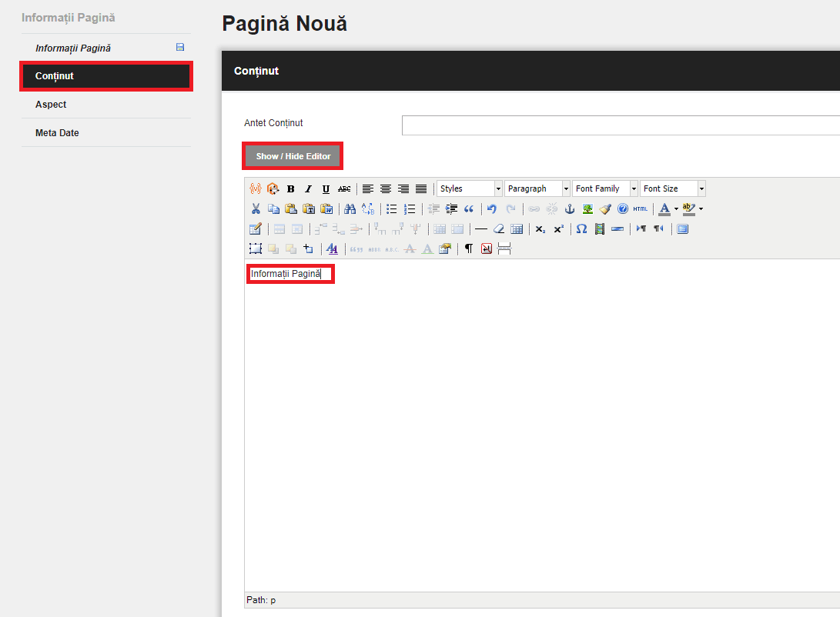
Task: Justify text fully
Action: coord(421,189)
